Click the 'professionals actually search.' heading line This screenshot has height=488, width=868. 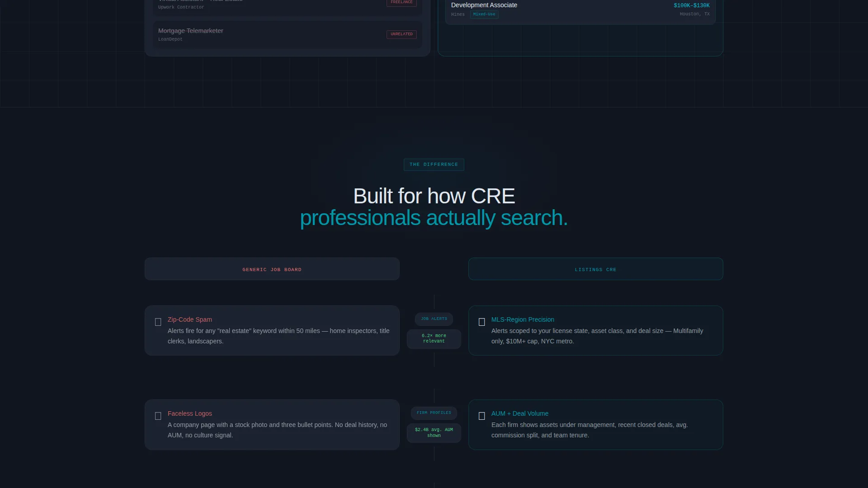point(434,218)
